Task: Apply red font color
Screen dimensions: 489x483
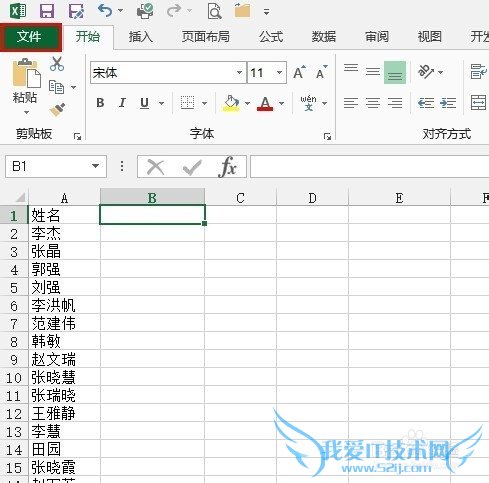Action: click(265, 103)
